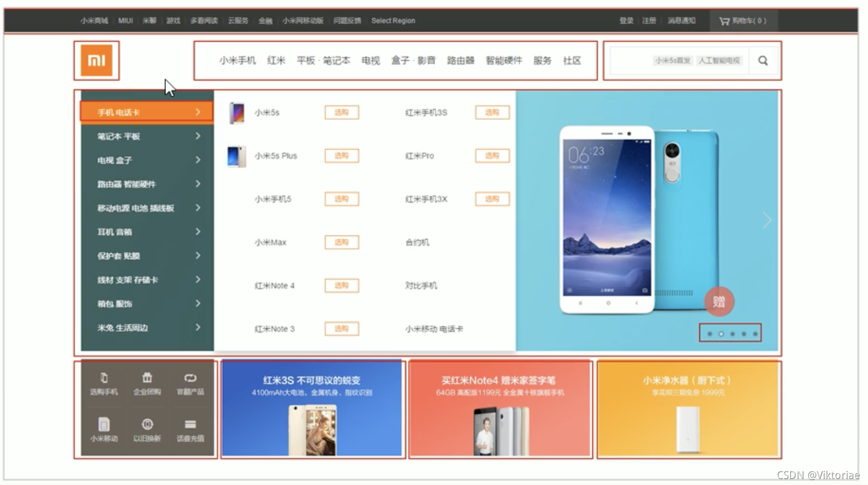Open the 小米手机 navigation menu
The width and height of the screenshot is (868, 485).
coord(237,61)
